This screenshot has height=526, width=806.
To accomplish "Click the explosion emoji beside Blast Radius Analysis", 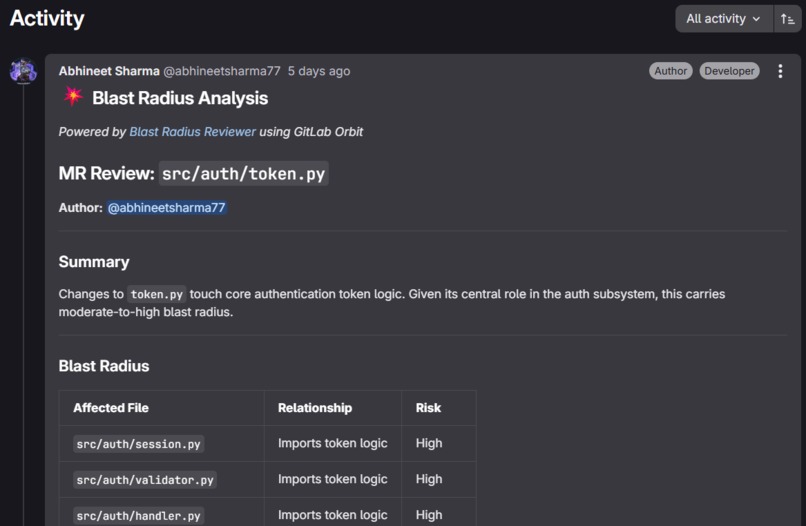I will [x=73, y=97].
